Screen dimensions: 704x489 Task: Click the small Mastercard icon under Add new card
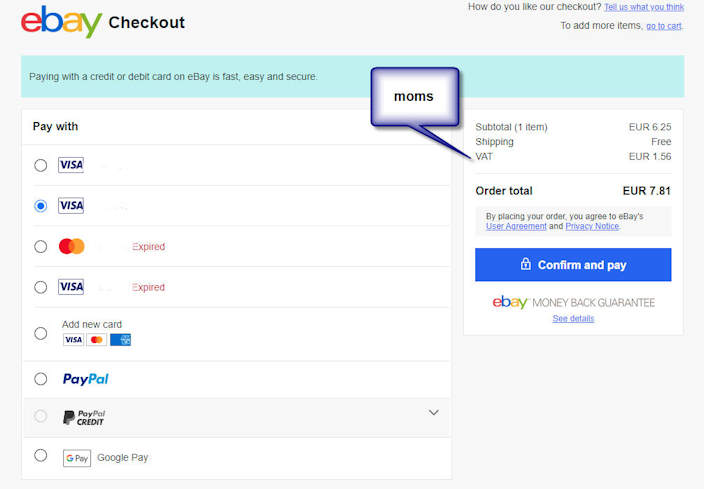[97, 339]
